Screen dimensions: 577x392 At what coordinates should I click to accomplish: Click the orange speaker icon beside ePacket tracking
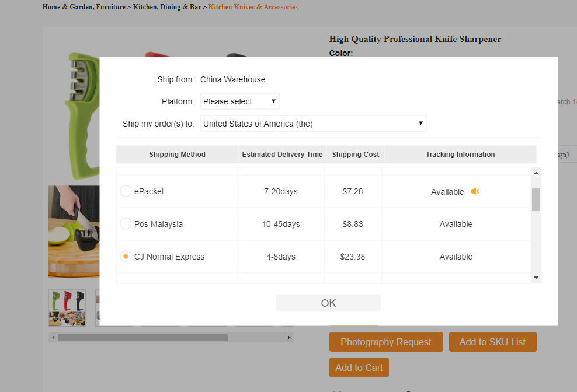475,191
